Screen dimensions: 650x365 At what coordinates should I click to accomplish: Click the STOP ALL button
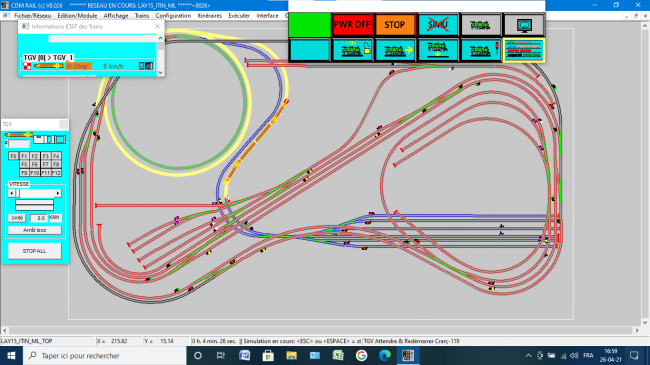tap(34, 251)
